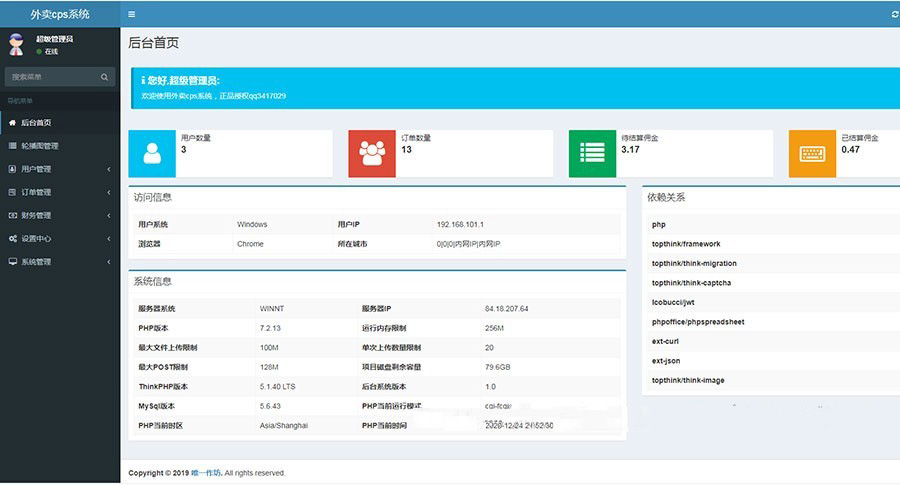Click the 超级管理员 avatar image

(16, 44)
